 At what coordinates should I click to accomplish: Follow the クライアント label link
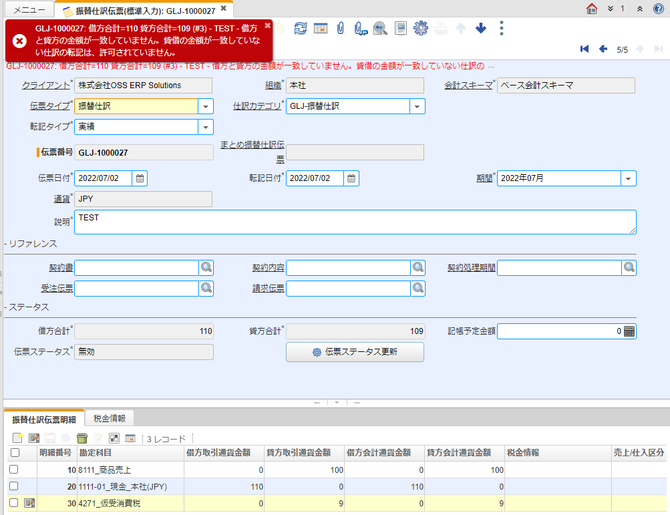pos(46,85)
